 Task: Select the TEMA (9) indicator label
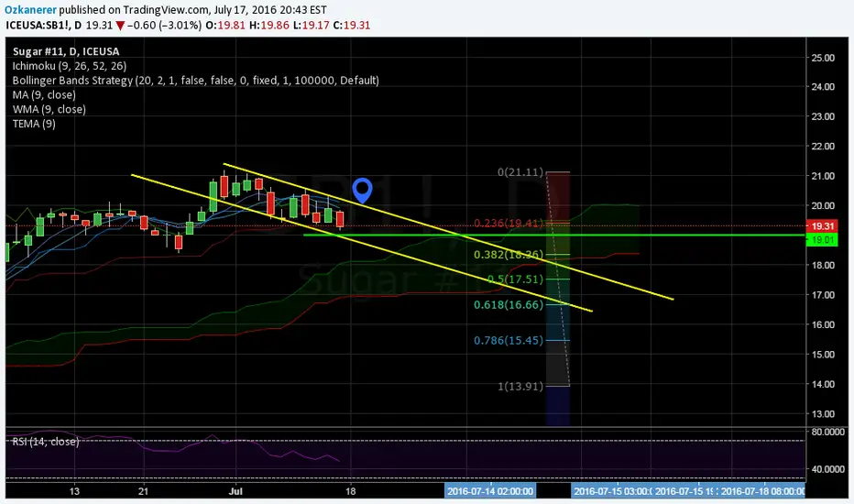34,124
